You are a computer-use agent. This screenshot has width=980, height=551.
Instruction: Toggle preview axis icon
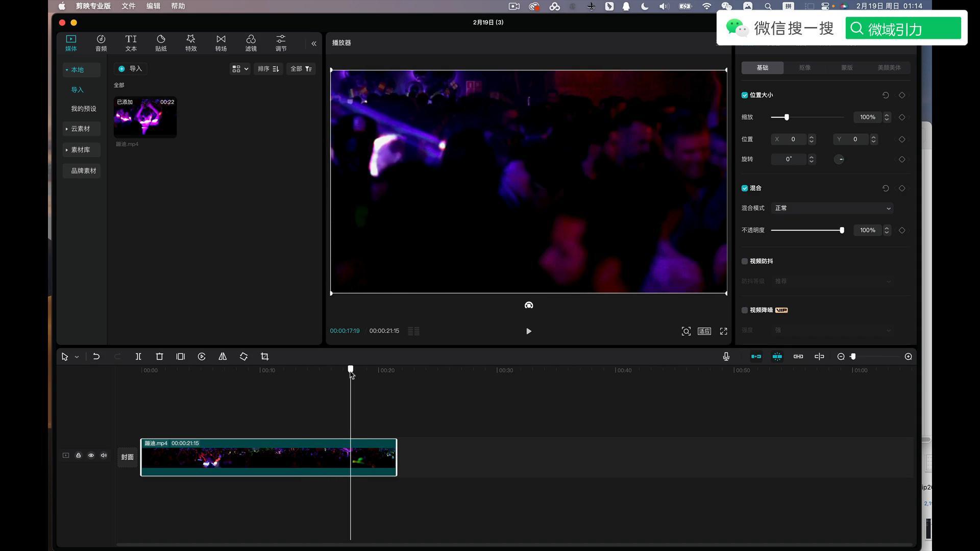[819, 357]
